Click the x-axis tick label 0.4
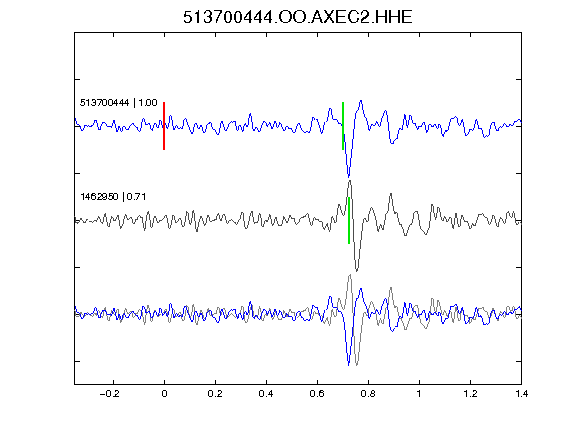This screenshot has width=576, height=432. tap(266, 394)
